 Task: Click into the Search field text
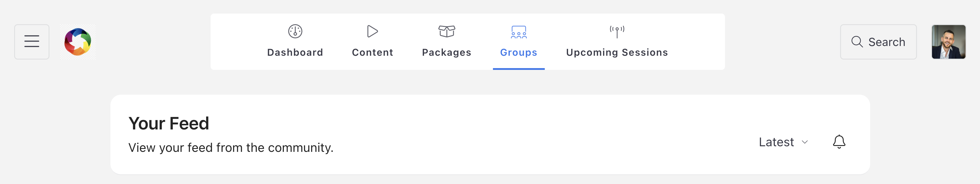point(886,42)
